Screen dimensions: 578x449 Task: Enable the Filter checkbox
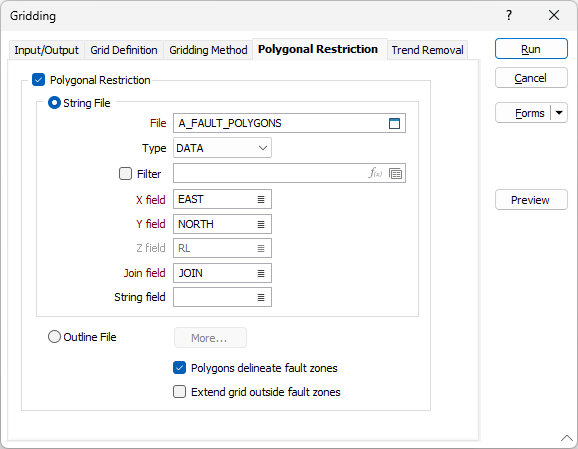pos(125,174)
